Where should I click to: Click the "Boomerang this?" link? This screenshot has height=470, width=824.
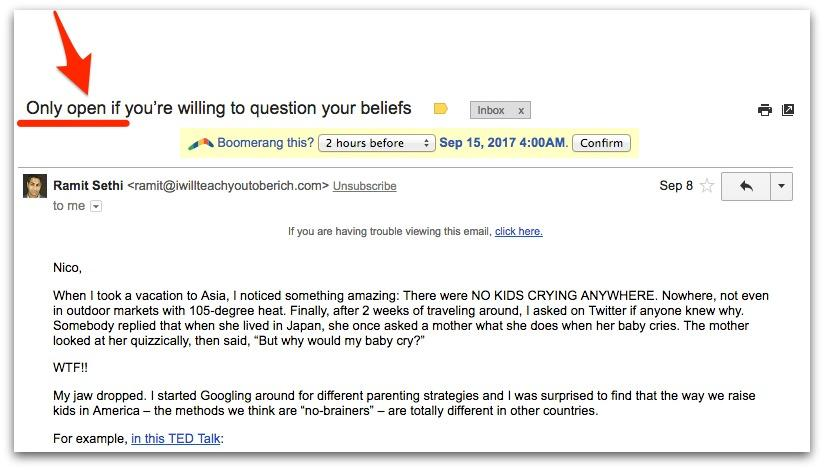[265, 143]
